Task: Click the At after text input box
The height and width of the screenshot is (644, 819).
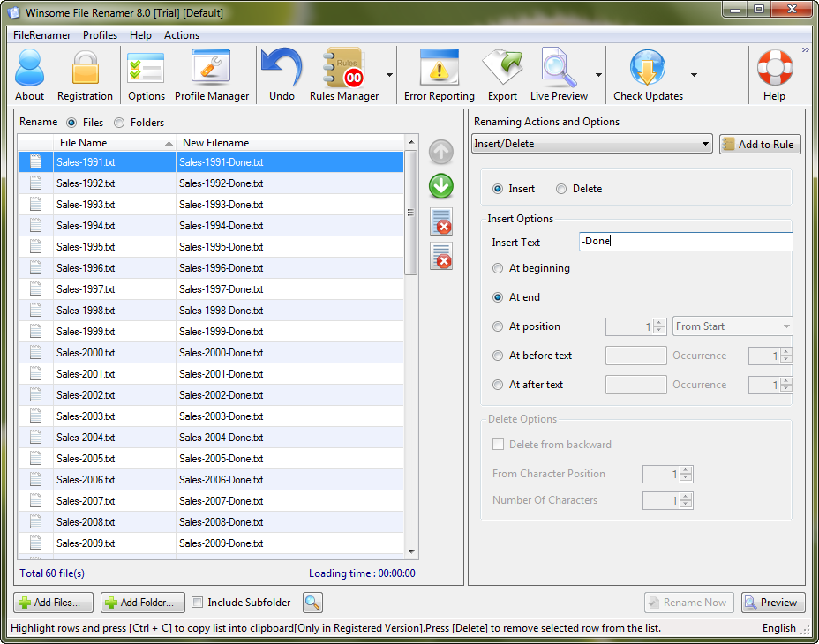Action: coord(635,385)
